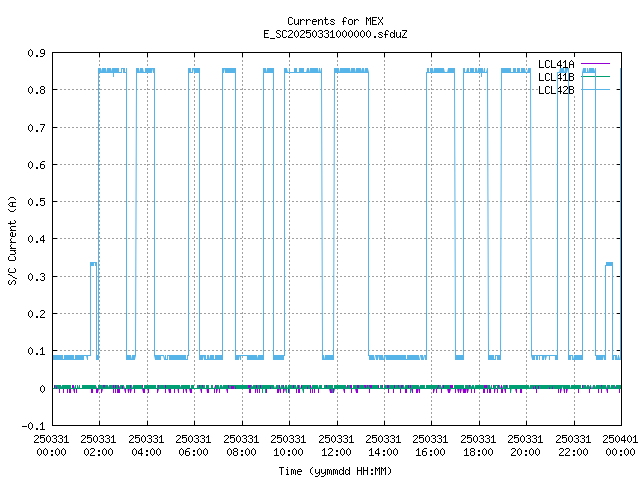640x480 pixels.
Task: Click the 0.9 y-axis tick label
Action: pos(36,53)
